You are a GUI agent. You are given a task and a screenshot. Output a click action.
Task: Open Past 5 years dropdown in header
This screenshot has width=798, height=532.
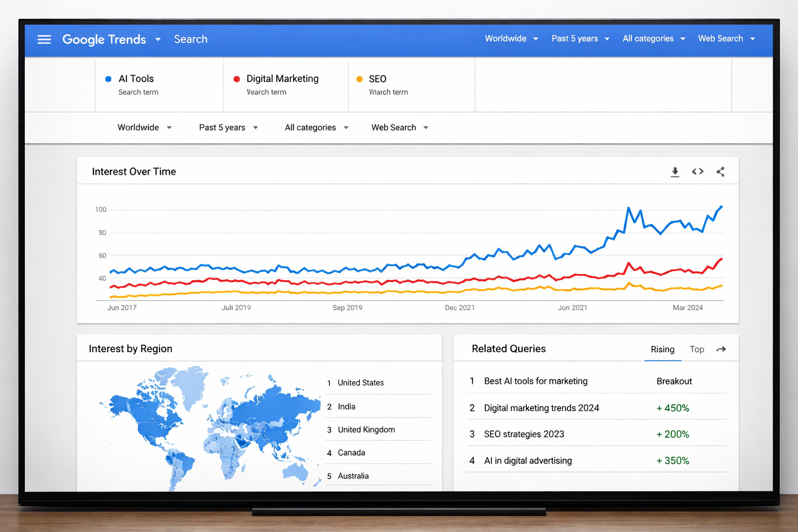click(x=580, y=39)
